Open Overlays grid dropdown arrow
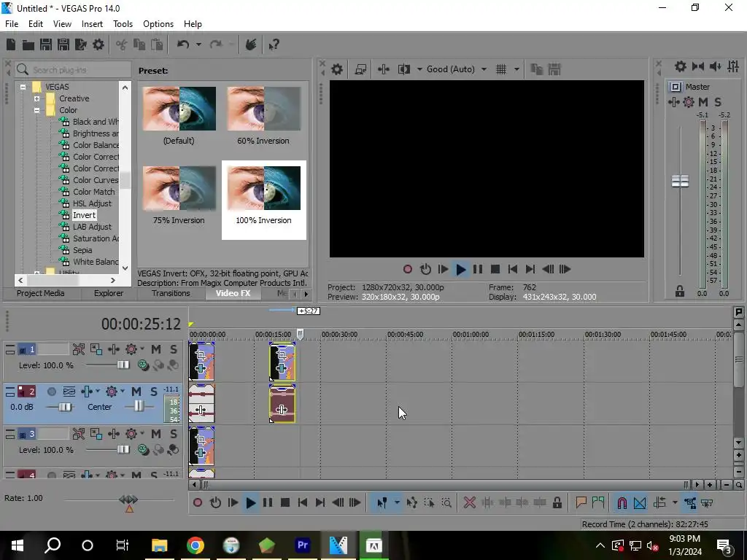This screenshot has width=747, height=560. click(x=516, y=69)
